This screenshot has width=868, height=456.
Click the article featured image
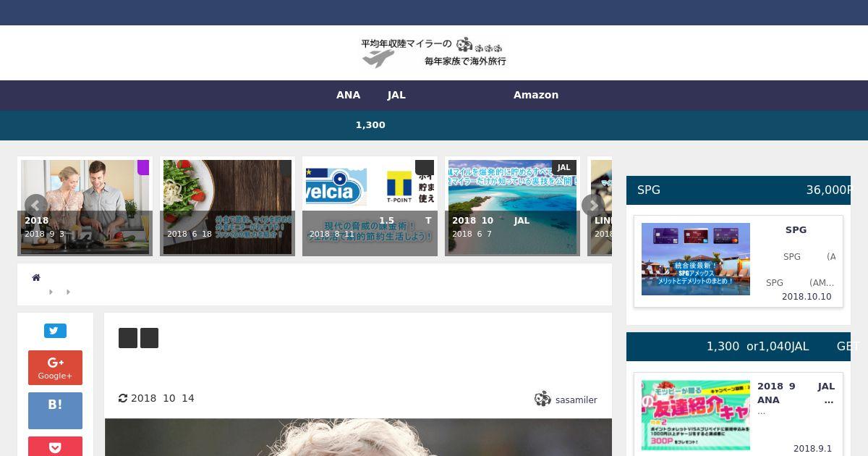358,437
